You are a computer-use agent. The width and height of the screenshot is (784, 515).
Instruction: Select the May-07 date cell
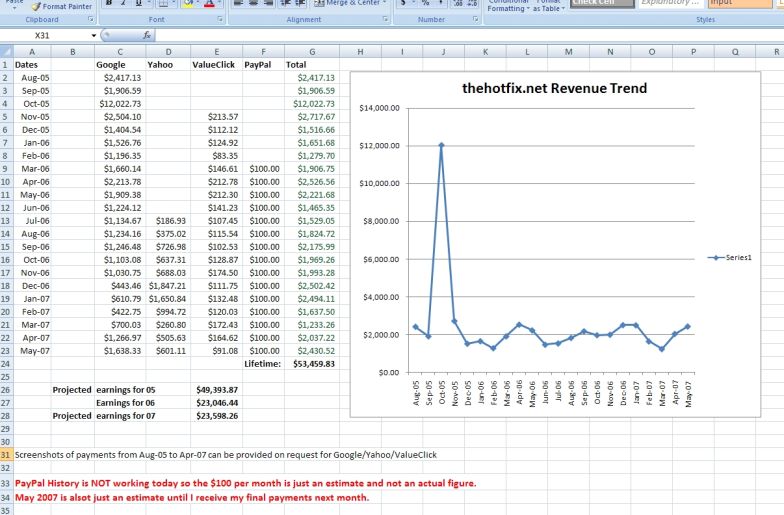click(x=32, y=351)
